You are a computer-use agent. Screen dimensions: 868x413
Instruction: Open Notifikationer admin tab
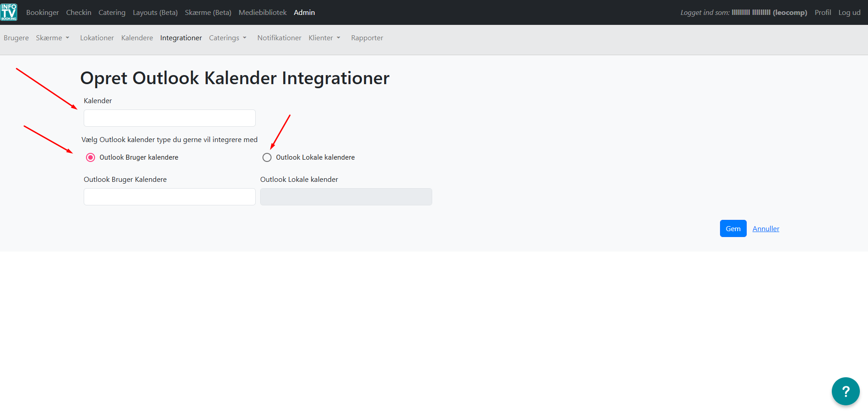pos(279,38)
